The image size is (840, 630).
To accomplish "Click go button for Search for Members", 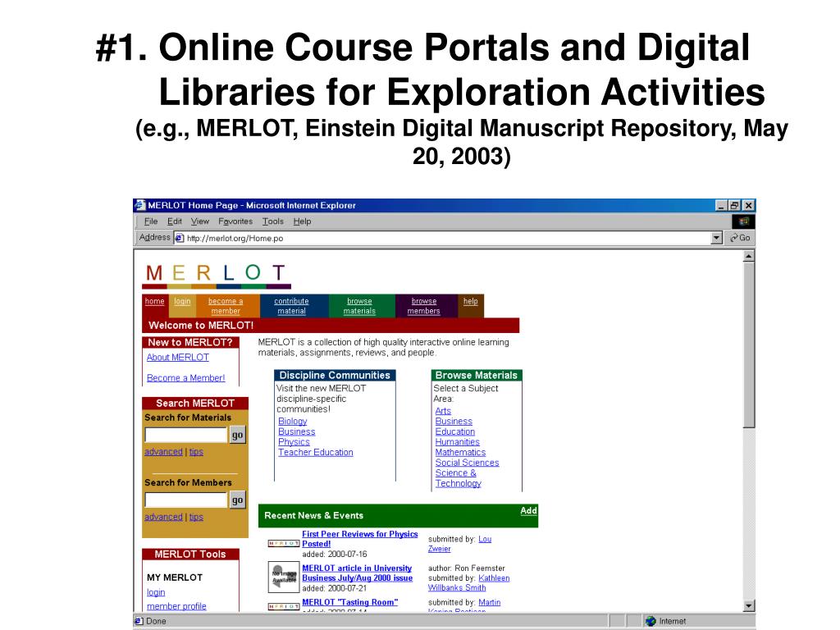I will [x=237, y=500].
